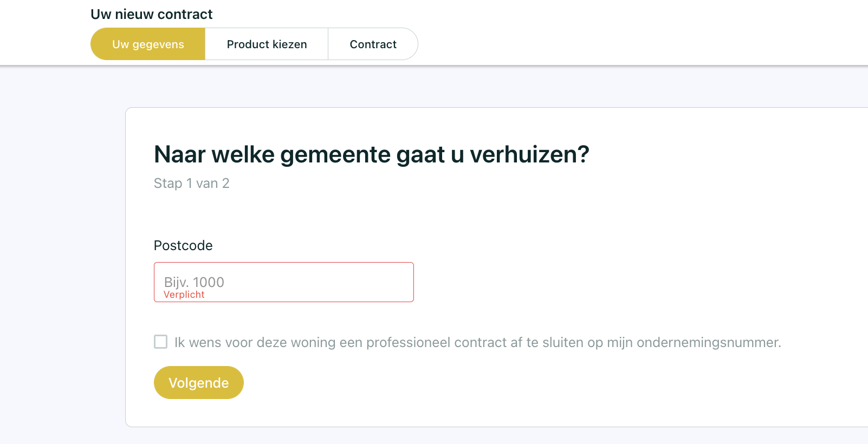Image resolution: width=868 pixels, height=444 pixels.
Task: Focus the Postcode input field
Action: (284, 282)
